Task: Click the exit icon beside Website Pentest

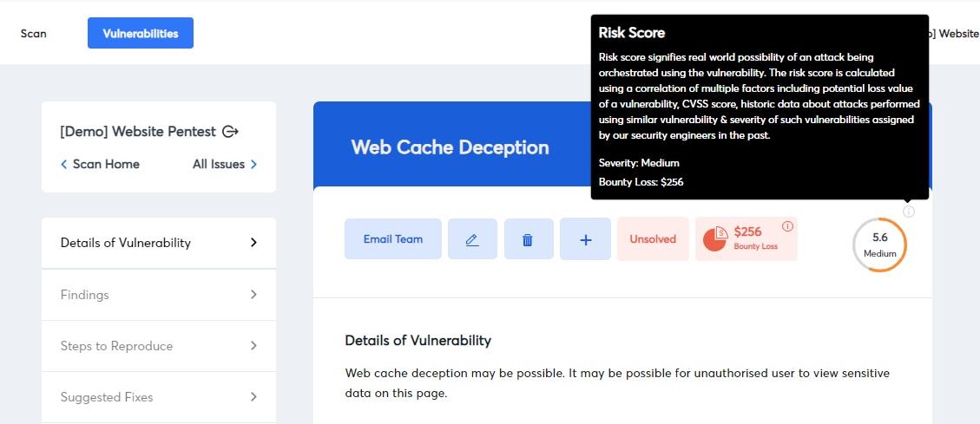Action: (x=231, y=132)
